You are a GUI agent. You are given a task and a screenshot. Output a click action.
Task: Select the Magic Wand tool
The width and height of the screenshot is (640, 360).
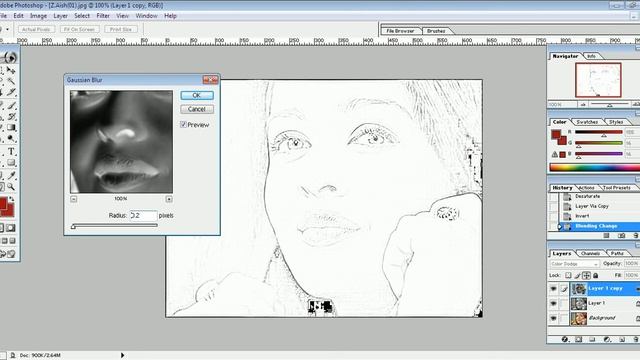(11, 81)
